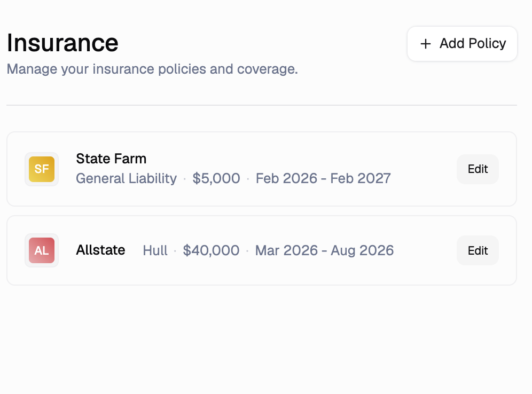Click the General Liability coverage label
The width and height of the screenshot is (532, 394).
pos(126,179)
